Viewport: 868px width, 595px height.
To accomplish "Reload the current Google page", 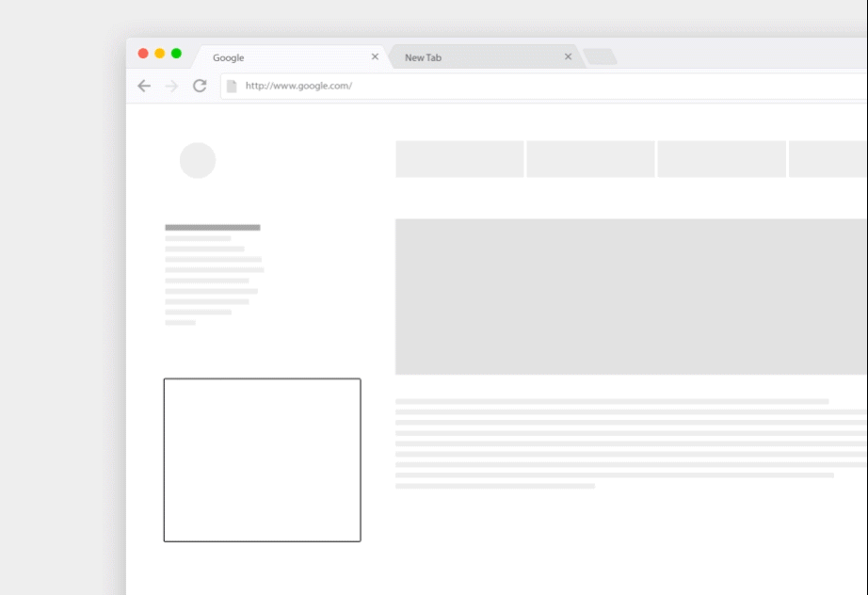I will point(200,86).
